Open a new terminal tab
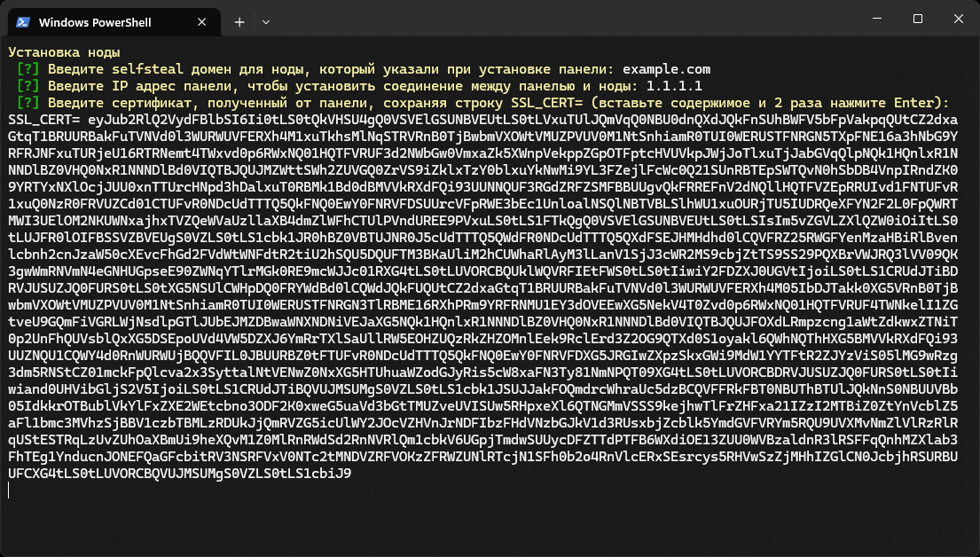Image resolution: width=980 pixels, height=557 pixels. pyautogui.click(x=239, y=22)
